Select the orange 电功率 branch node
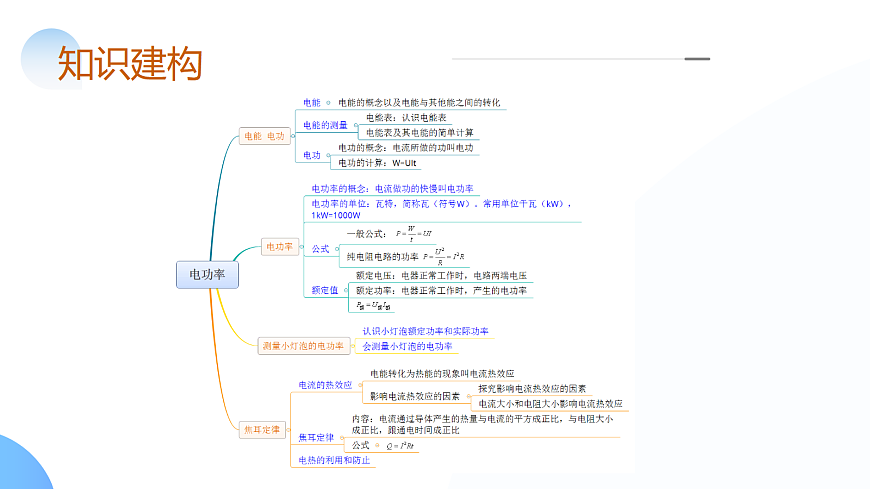This screenshot has height=489, width=870. pyautogui.click(x=279, y=246)
